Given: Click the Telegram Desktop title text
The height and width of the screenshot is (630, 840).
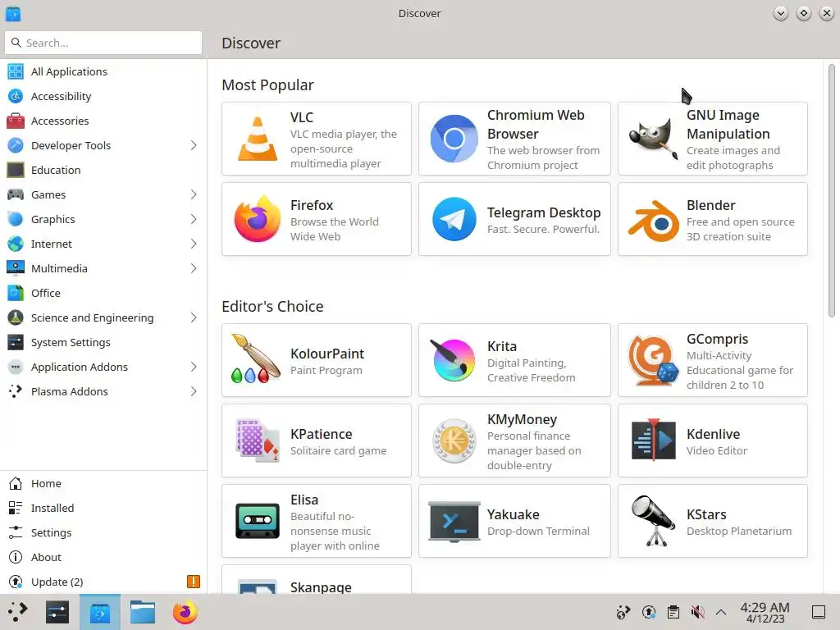Looking at the screenshot, I should [x=544, y=212].
